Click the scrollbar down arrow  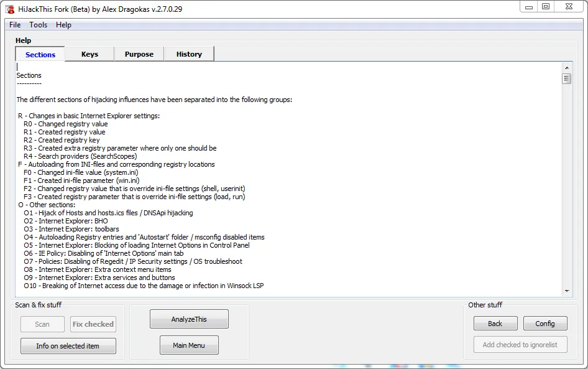tap(567, 291)
